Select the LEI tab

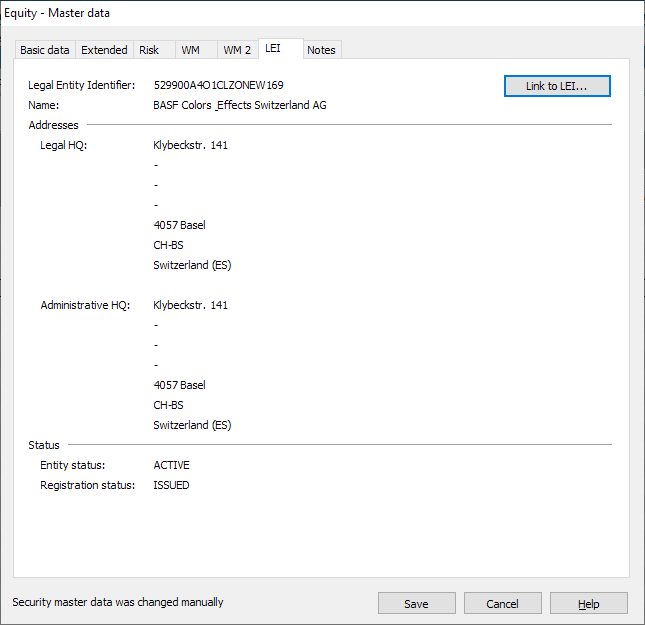(x=273, y=48)
